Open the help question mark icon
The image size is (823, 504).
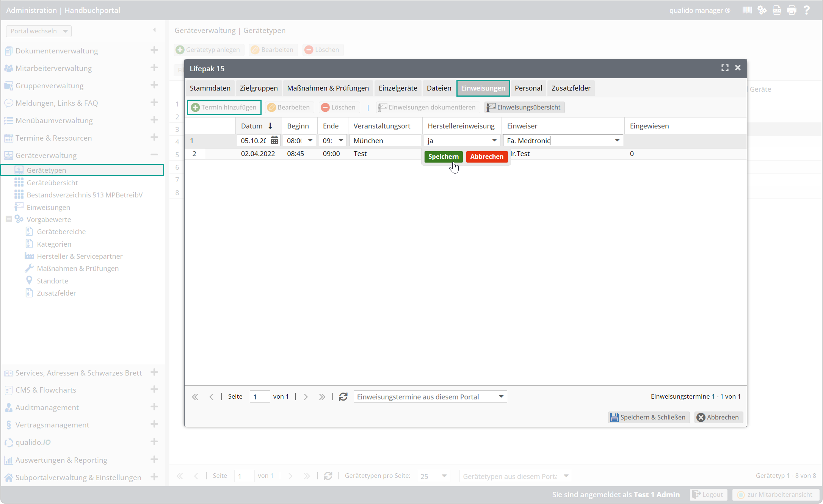click(x=807, y=10)
